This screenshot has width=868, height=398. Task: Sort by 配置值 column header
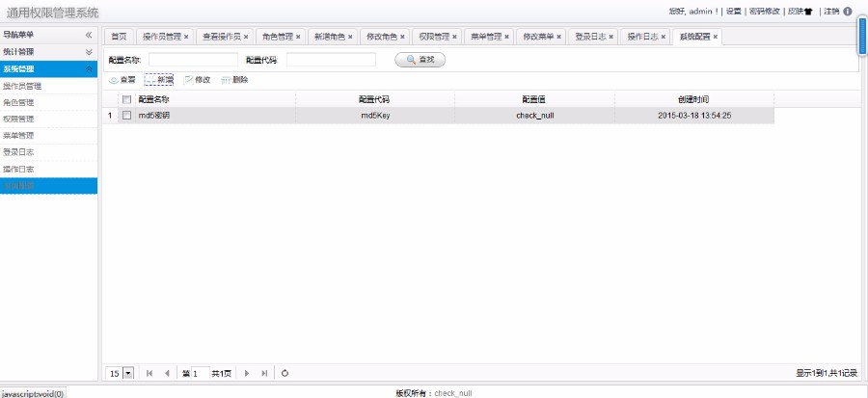click(x=534, y=100)
